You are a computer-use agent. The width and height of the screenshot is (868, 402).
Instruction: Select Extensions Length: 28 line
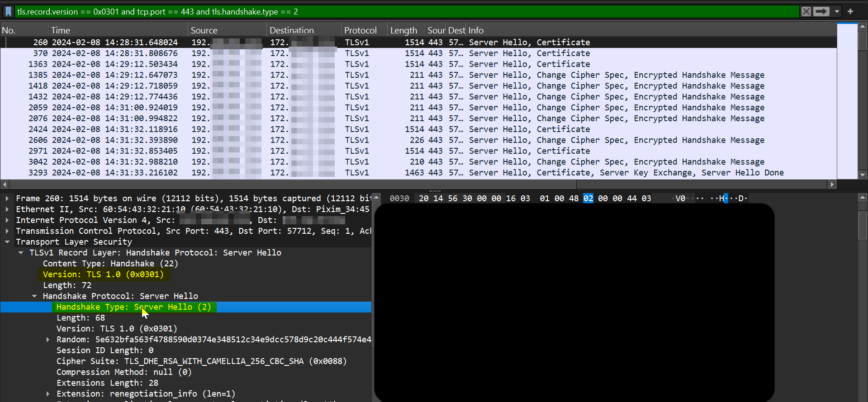point(107,383)
